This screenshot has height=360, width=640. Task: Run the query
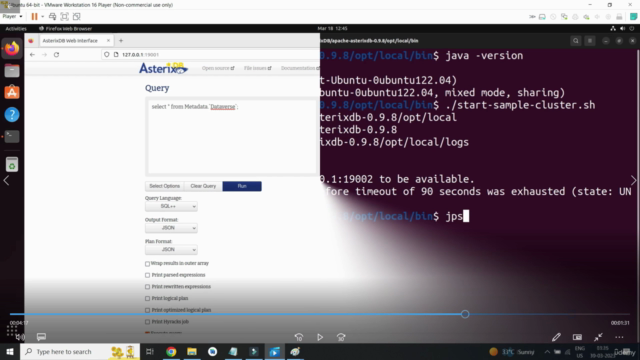(x=242, y=186)
